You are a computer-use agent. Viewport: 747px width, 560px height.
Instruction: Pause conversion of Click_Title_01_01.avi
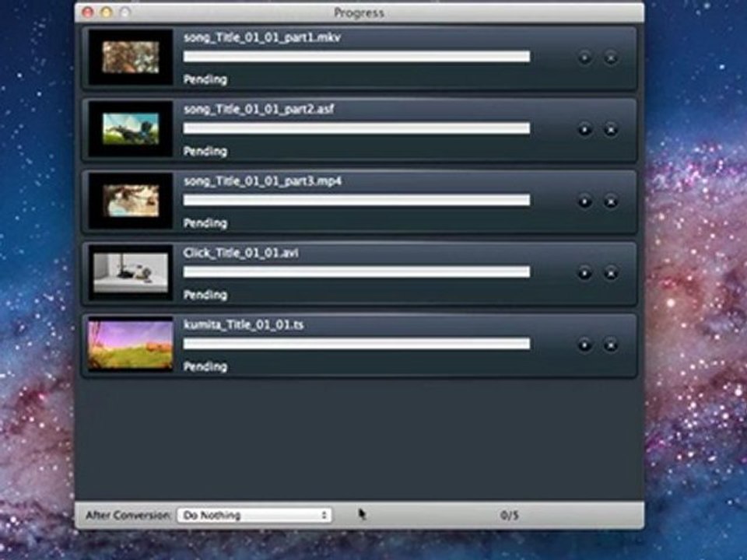coord(584,273)
